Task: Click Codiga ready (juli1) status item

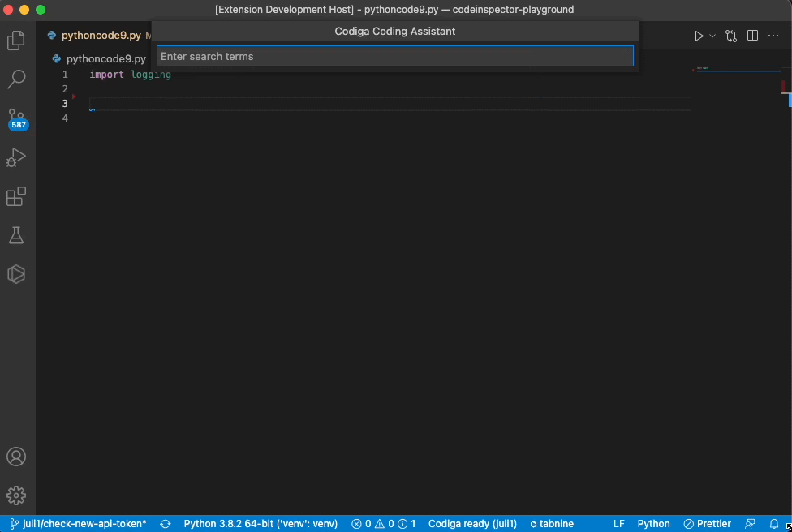Action: 472,523
